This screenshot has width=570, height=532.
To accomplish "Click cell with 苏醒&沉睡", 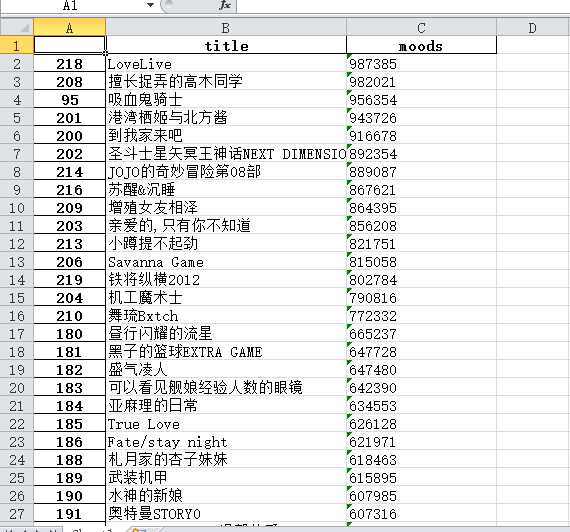I will [x=226, y=189].
